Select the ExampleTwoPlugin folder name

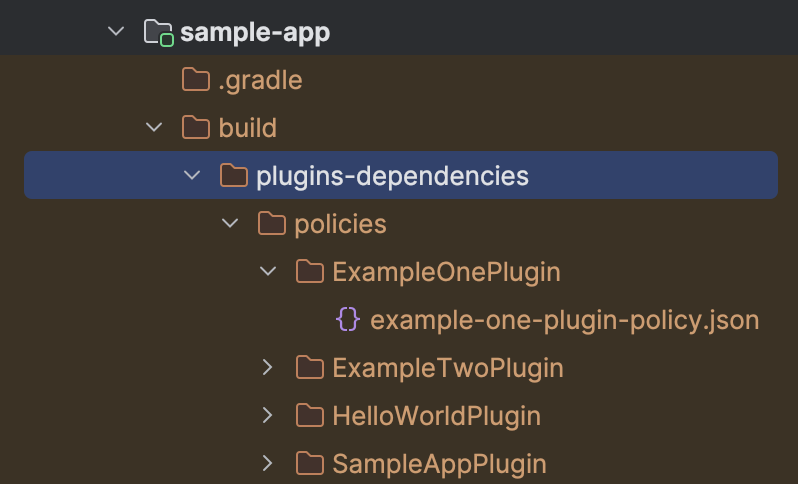pyautogui.click(x=447, y=368)
